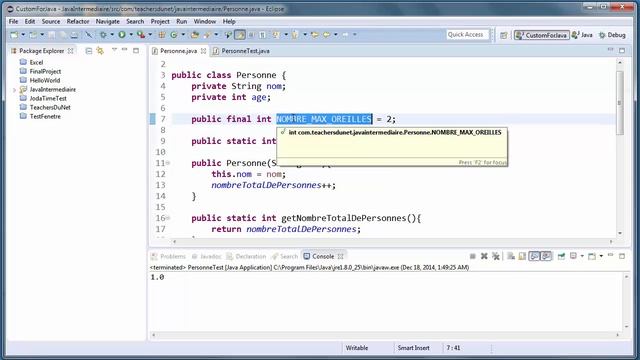Viewport: 640px width, 360px height.
Task: Click the New Java Package icon
Action: click(x=162, y=35)
